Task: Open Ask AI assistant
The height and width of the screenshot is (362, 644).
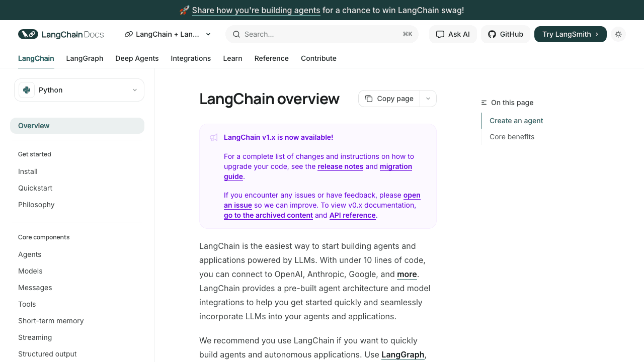Action: [x=453, y=34]
